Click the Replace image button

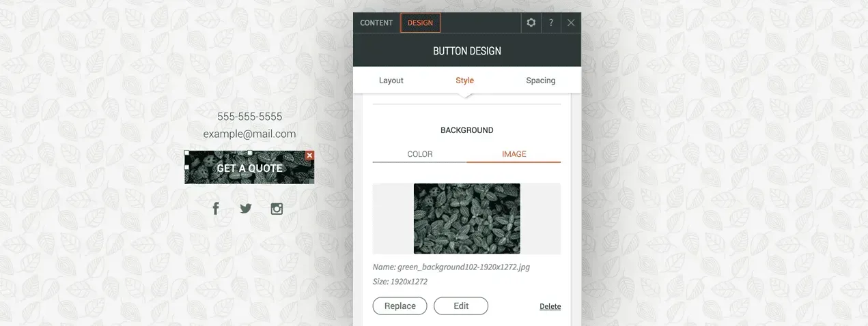click(400, 306)
